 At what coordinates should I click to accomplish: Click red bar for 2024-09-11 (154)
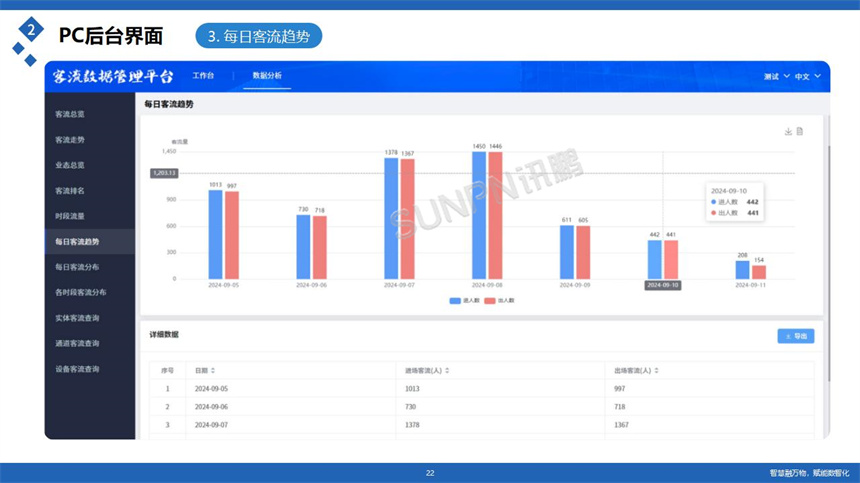(759, 272)
